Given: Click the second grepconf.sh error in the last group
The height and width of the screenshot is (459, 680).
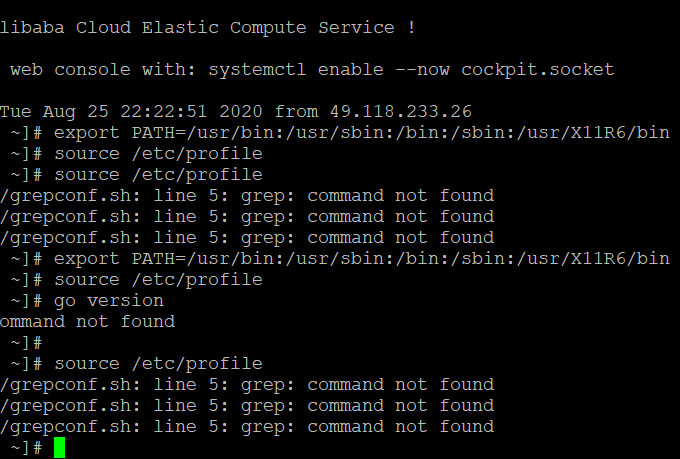Looking at the screenshot, I should 247,406.
